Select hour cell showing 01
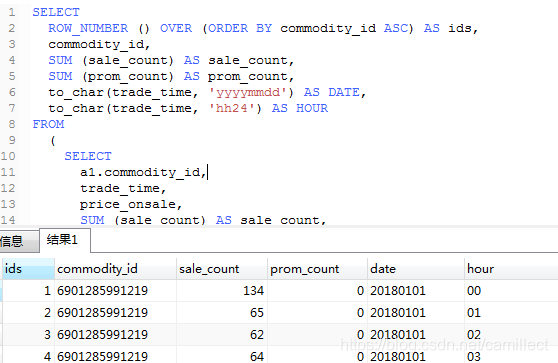 point(511,313)
